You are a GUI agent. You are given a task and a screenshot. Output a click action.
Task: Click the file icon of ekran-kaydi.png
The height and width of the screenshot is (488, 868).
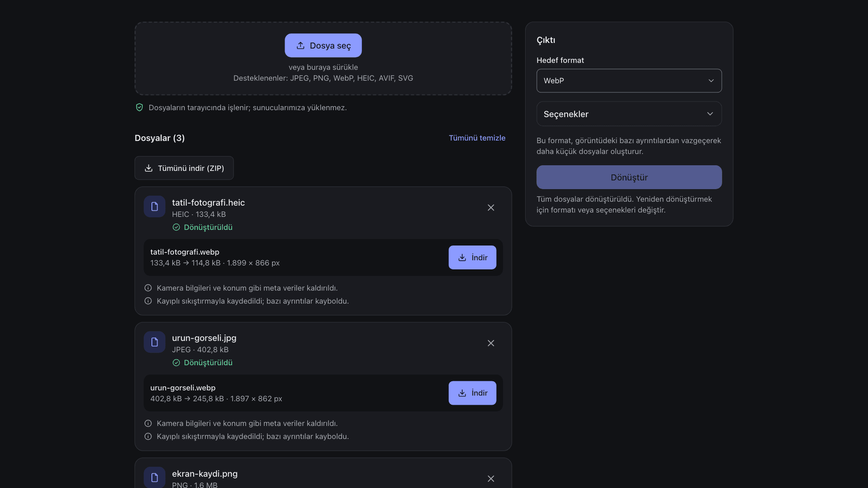click(x=155, y=477)
